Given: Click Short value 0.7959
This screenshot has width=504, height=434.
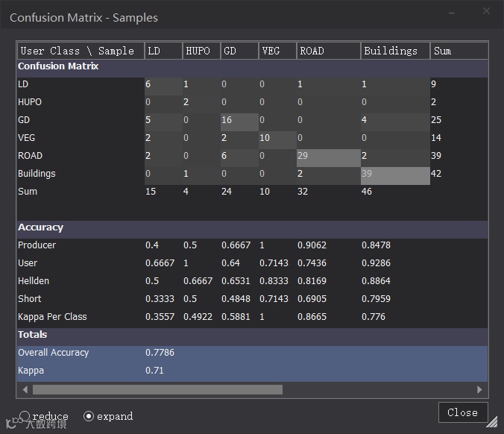Looking at the screenshot, I should point(376,299).
